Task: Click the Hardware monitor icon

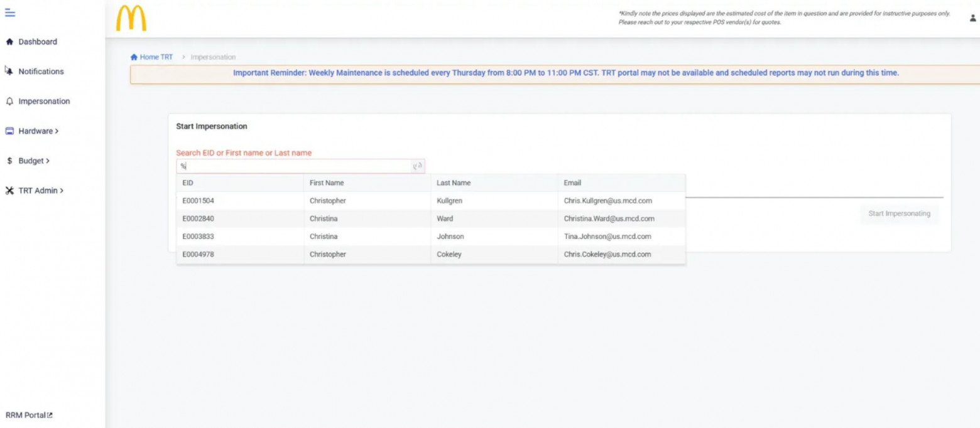Action: click(9, 131)
